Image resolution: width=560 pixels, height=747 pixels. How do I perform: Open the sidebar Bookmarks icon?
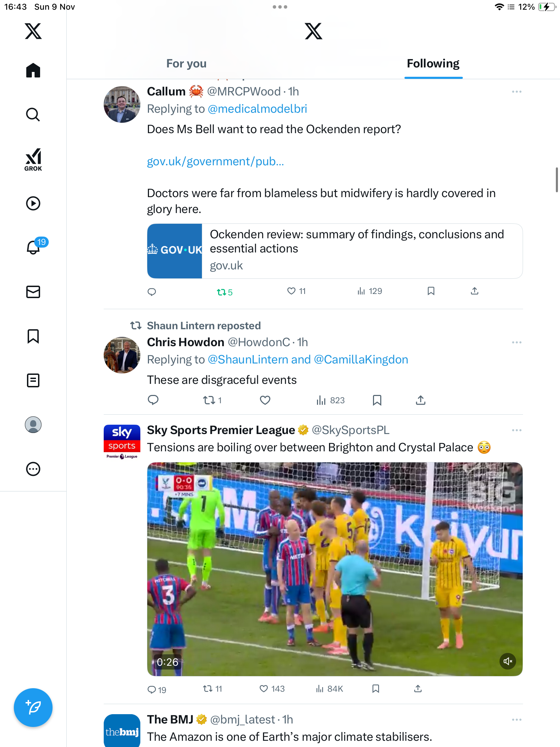click(x=33, y=336)
